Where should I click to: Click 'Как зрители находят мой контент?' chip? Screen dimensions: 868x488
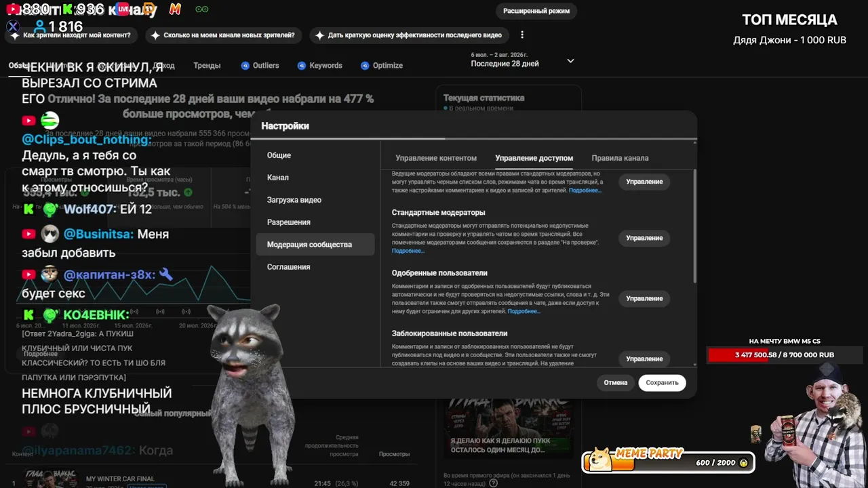71,35
